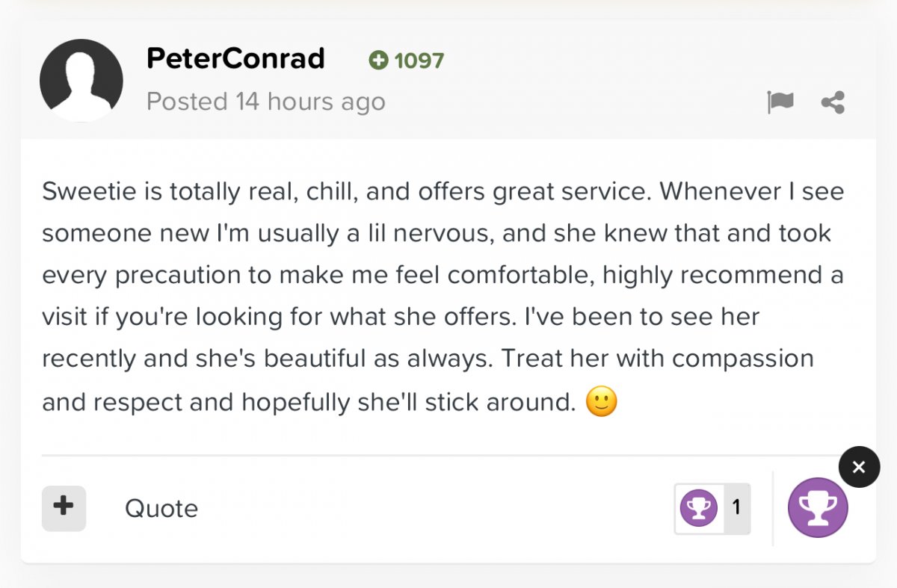This screenshot has width=897, height=588.
Task: Click the green plus reputation icon
Action: point(379,61)
